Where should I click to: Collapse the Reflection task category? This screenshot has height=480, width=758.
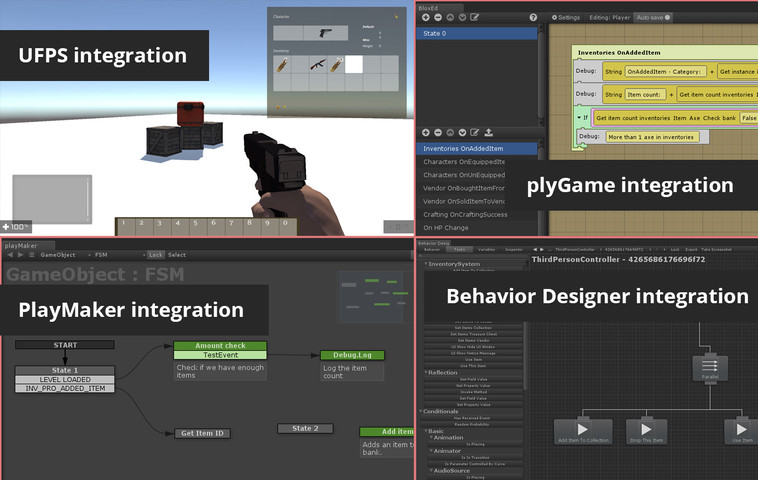pos(426,373)
